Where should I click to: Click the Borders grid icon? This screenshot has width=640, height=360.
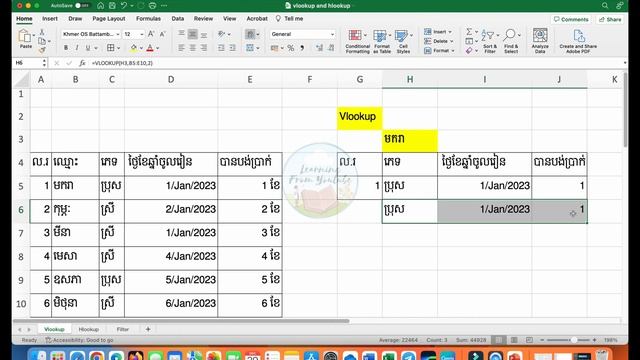(x=111, y=48)
